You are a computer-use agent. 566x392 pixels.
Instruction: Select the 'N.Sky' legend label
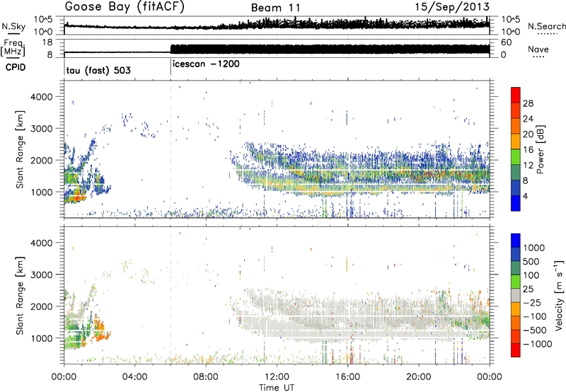[13, 26]
